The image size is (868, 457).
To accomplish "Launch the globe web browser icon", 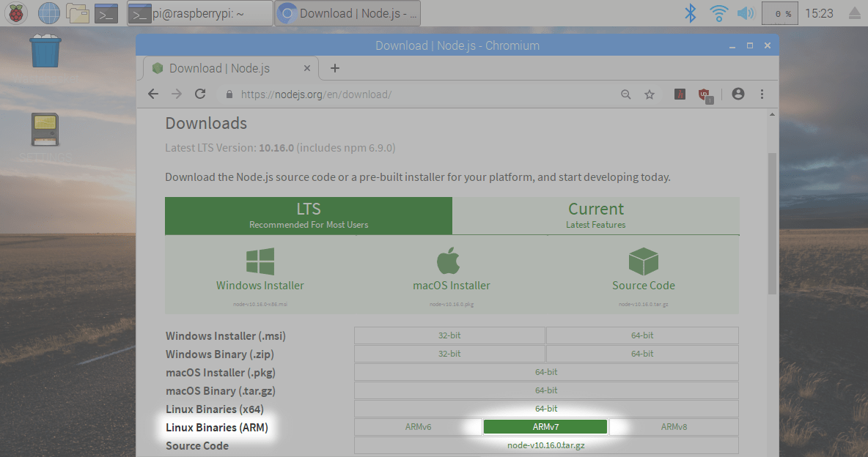I will point(48,13).
